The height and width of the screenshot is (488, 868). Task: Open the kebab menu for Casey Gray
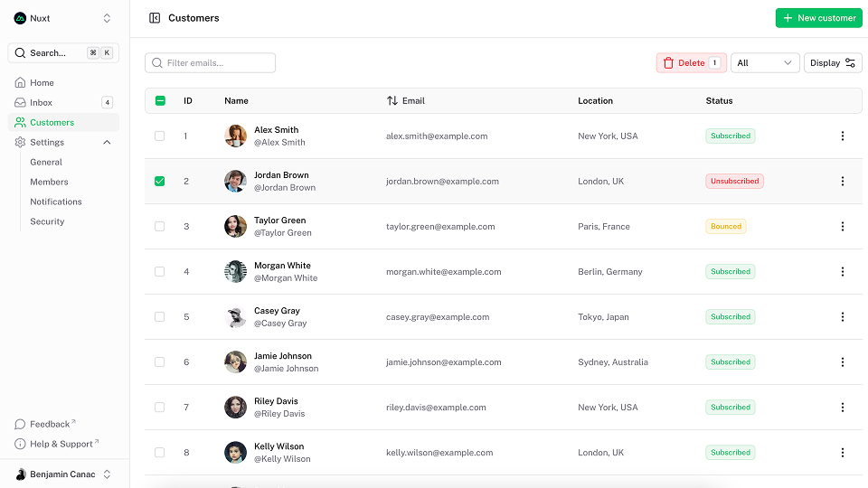click(843, 317)
